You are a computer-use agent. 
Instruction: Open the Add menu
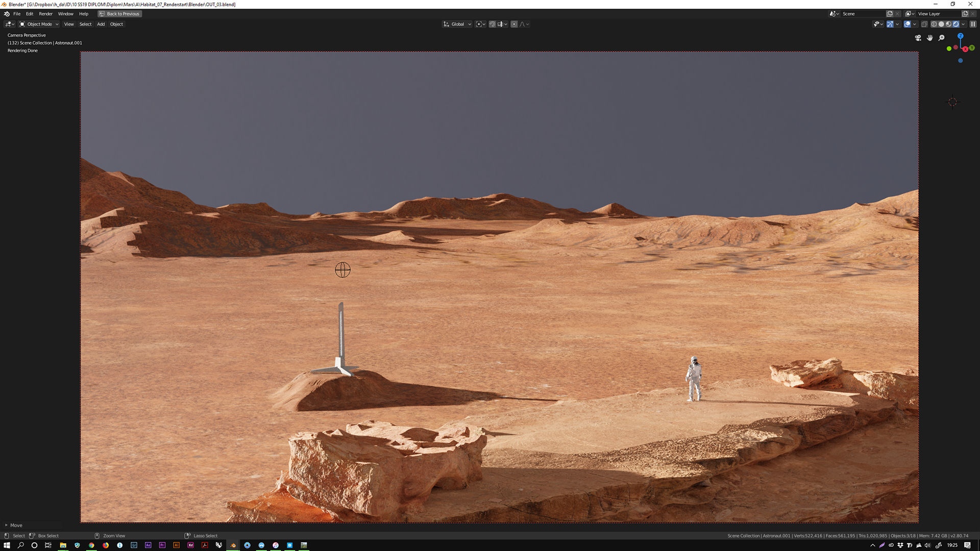(x=101, y=24)
